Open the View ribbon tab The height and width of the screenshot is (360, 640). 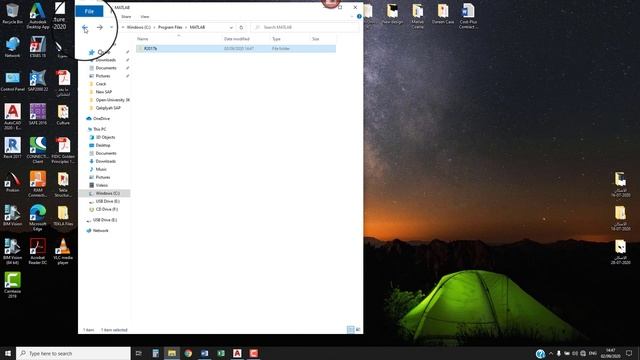point(144,17)
